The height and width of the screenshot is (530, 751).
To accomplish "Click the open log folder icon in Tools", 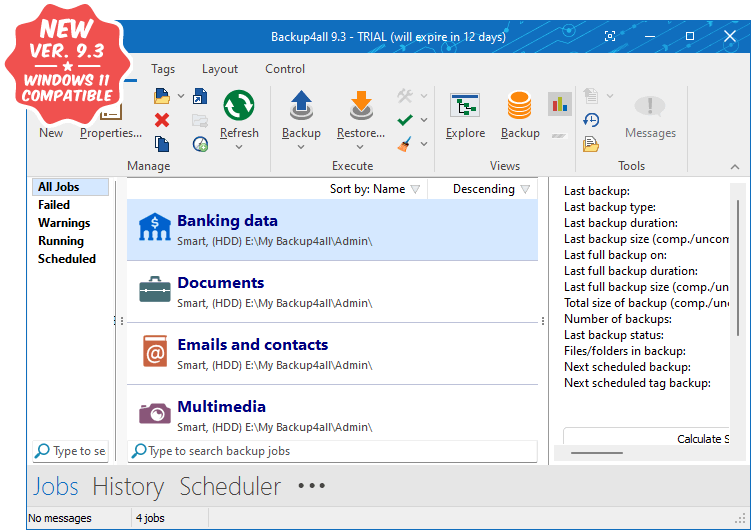I will click(x=591, y=144).
